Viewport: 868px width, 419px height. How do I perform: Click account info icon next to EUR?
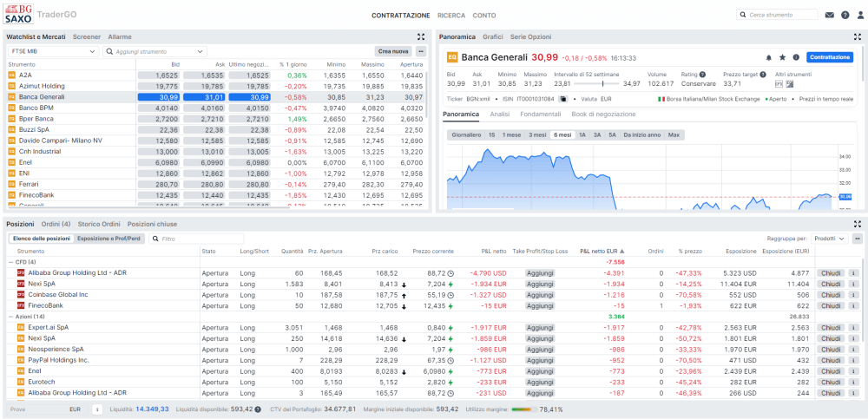97,409
